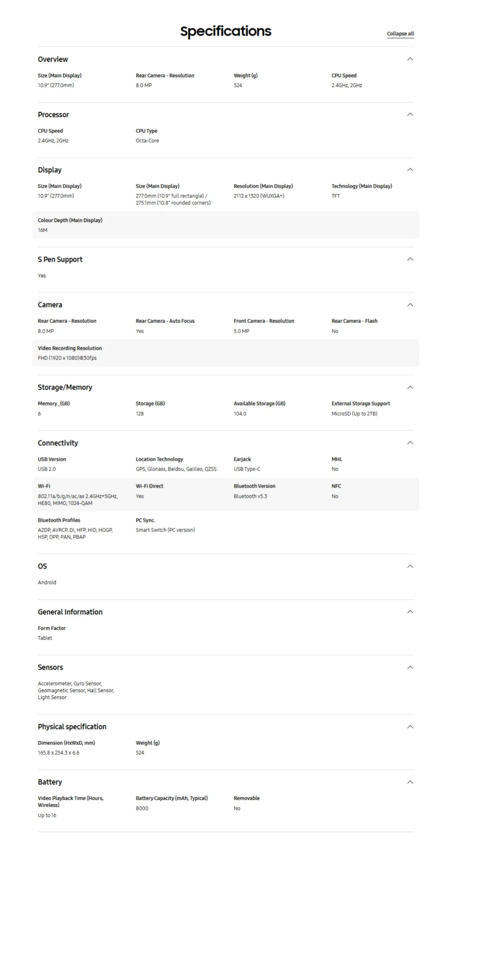This screenshot has width=490, height=980.
Task: Collapse the Storage/Memory section chevron
Action: coord(410,388)
